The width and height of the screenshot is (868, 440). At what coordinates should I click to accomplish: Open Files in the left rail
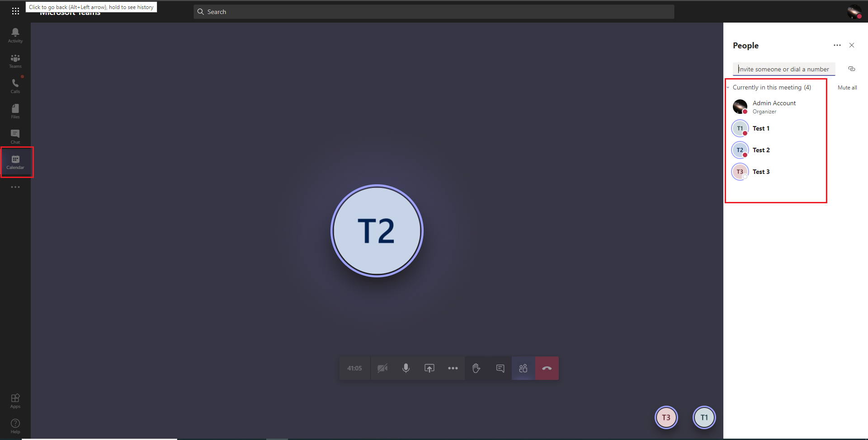point(15,111)
